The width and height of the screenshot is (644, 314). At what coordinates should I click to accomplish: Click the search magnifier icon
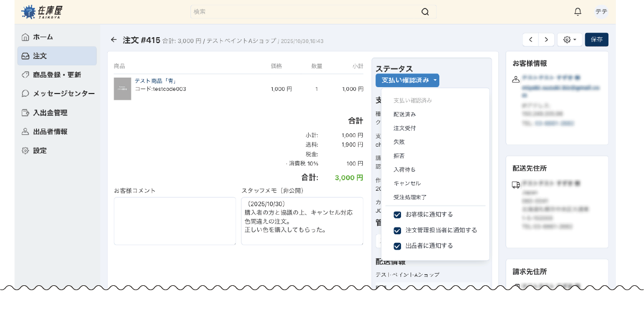425,12
